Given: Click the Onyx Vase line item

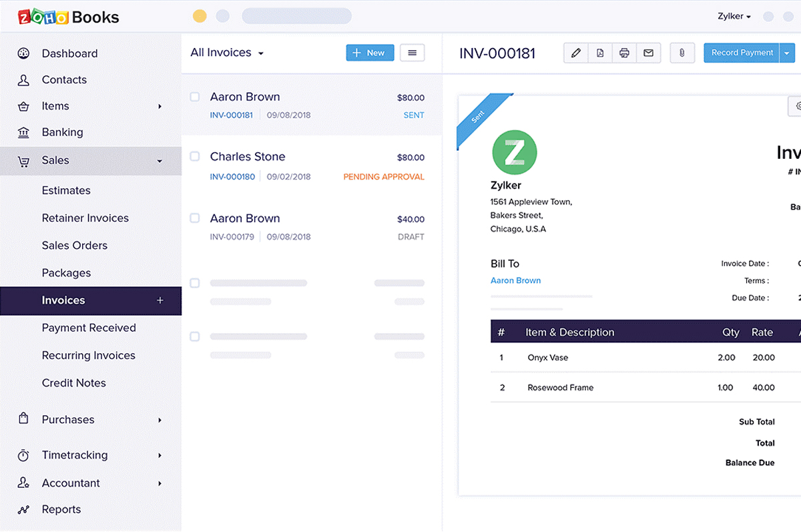Looking at the screenshot, I should [548, 358].
